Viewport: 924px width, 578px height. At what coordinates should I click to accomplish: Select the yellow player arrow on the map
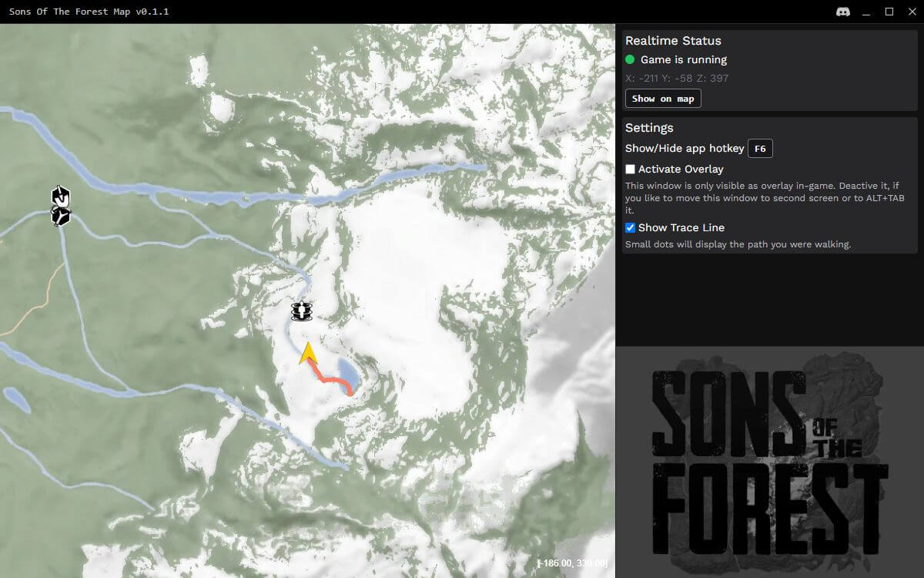[308, 355]
